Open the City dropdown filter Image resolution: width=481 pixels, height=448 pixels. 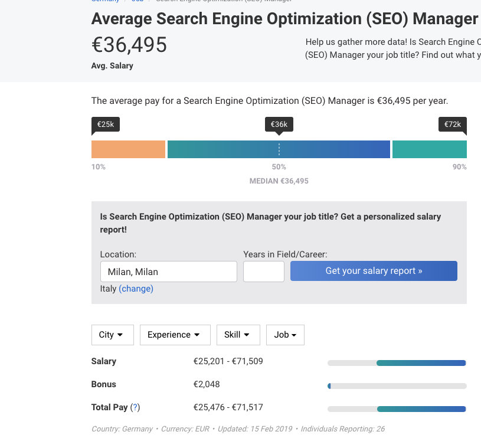click(x=113, y=335)
